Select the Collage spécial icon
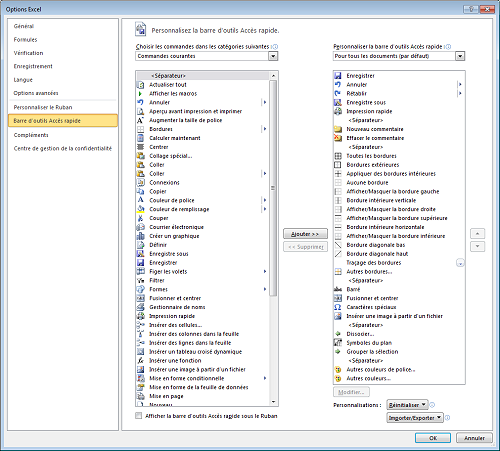 pos(141,156)
